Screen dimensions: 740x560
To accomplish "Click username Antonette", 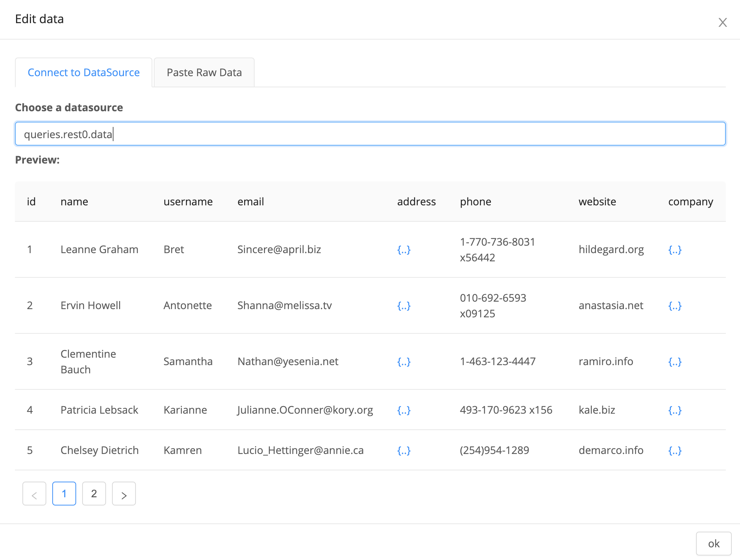I will (188, 305).
